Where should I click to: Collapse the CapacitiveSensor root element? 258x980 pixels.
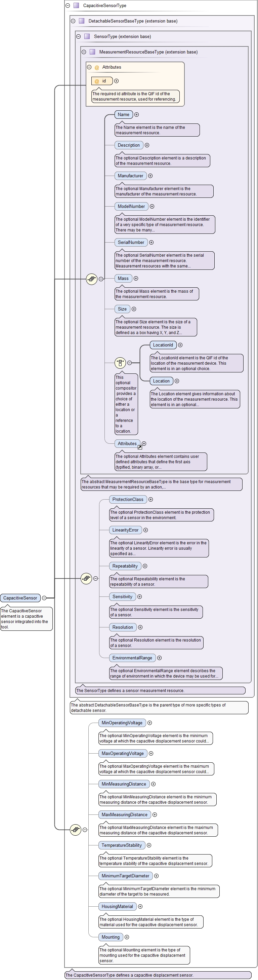44,598
